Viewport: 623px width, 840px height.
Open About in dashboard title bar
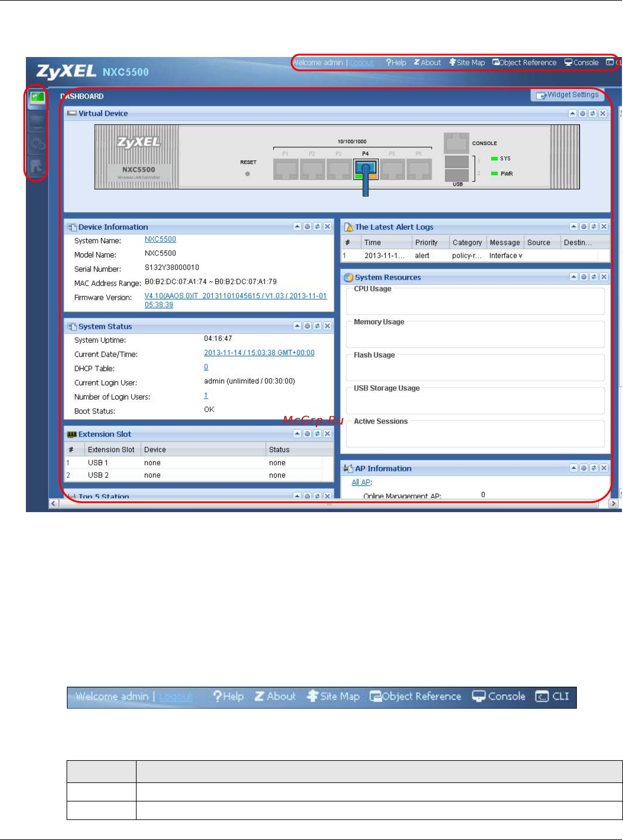[x=427, y=63]
